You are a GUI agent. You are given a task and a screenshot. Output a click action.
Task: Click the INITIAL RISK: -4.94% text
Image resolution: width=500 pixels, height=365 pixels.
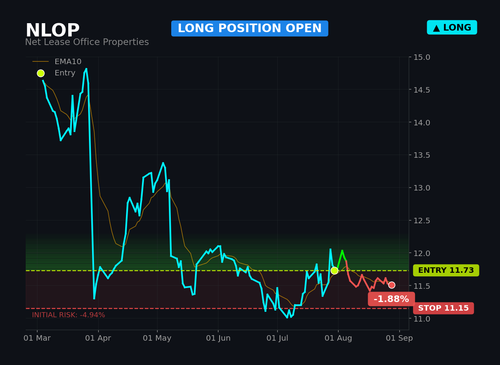pyautogui.click(x=68, y=315)
